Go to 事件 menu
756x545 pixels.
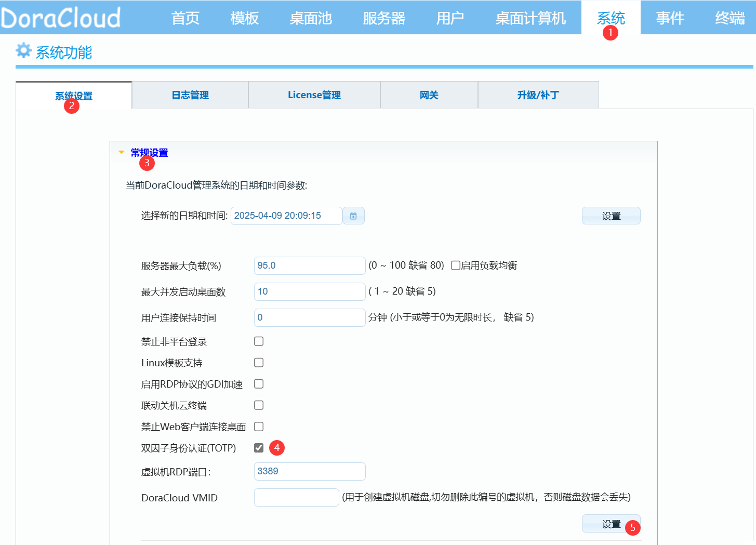tap(670, 18)
